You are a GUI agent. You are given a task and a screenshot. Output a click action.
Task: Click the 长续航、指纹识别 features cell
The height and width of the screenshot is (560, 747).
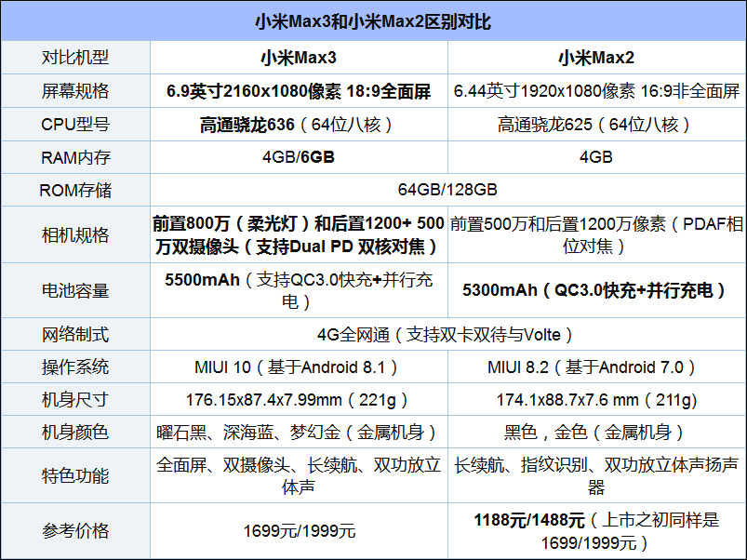(x=596, y=475)
